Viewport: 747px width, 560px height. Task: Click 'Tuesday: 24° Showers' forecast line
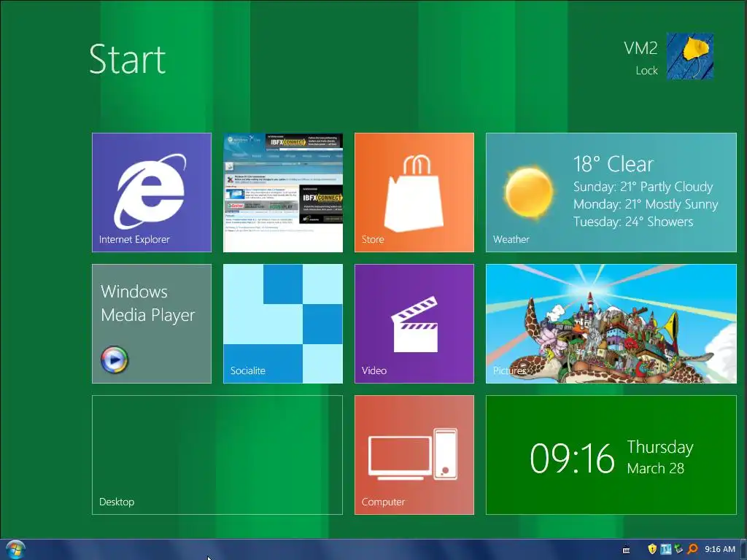click(x=633, y=222)
